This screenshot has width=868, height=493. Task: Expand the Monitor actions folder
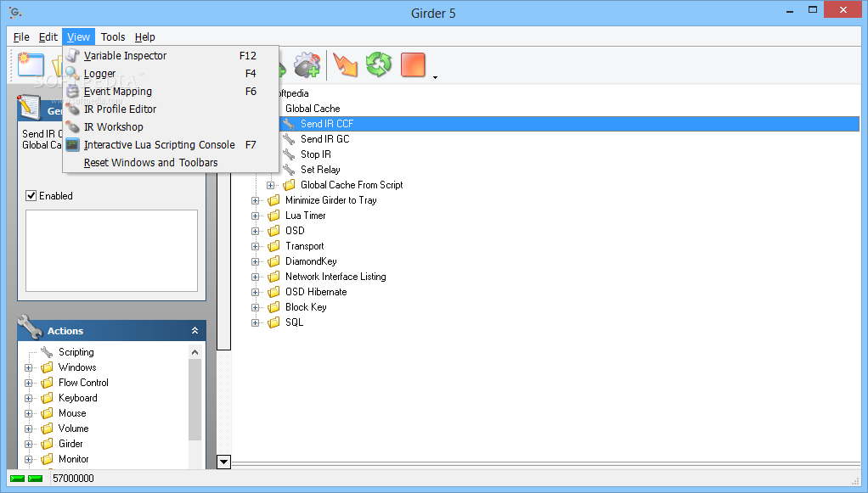[x=29, y=460]
